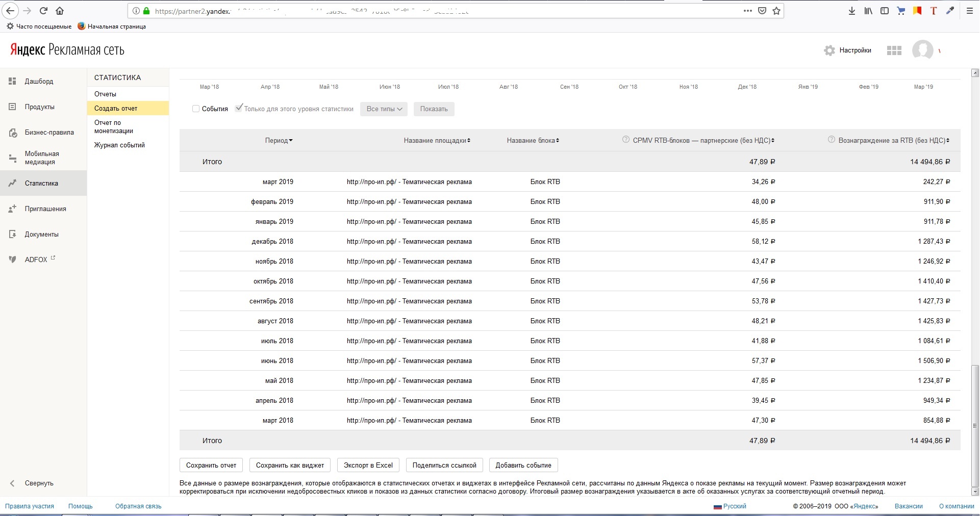Click Добавить событие button
980x516 pixels.
pos(523,465)
